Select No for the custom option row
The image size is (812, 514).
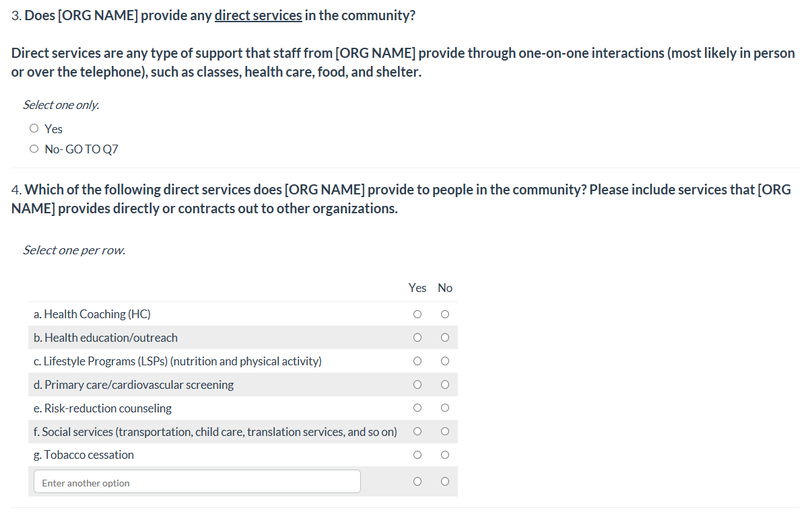(444, 481)
